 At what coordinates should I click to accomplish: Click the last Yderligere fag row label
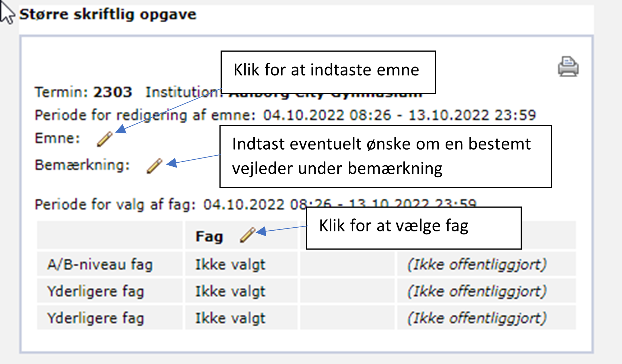tap(95, 318)
